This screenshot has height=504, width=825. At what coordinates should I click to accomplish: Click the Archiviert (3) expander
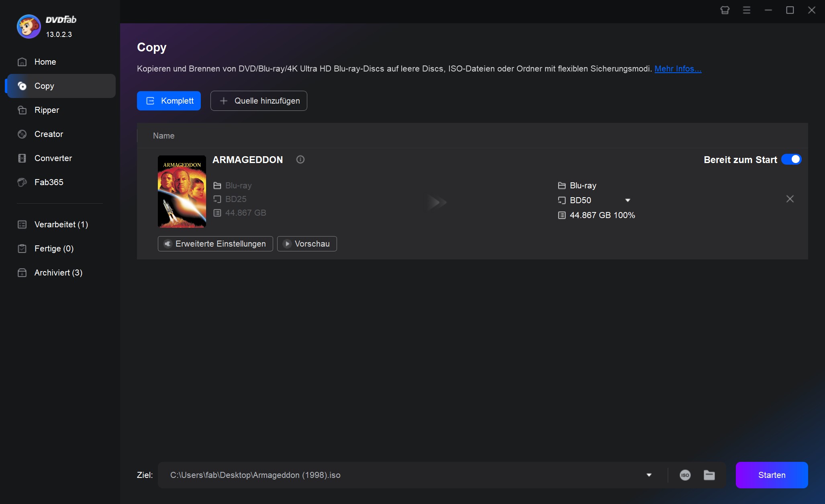click(x=58, y=272)
